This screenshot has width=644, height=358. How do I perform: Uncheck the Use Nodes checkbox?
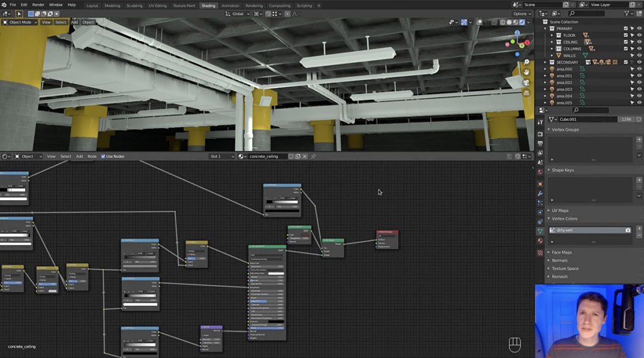tap(103, 156)
